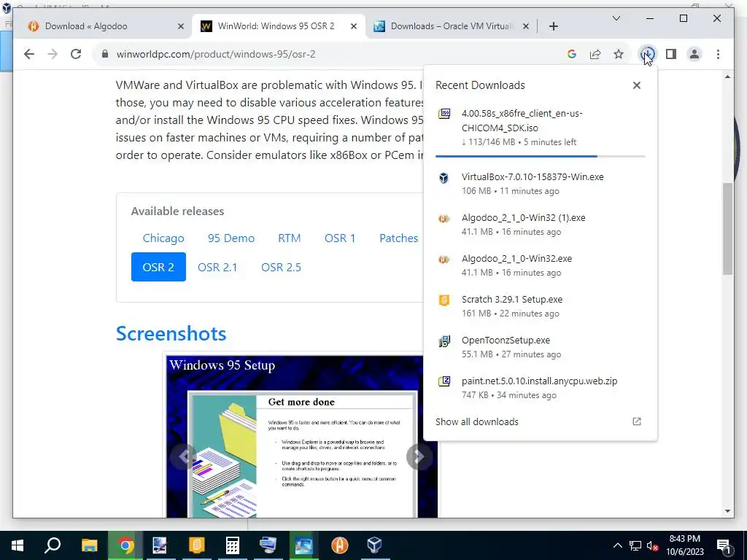Click the CHICOM4_SDK.iso download progress bar
The height and width of the screenshot is (560, 747).
(541, 156)
